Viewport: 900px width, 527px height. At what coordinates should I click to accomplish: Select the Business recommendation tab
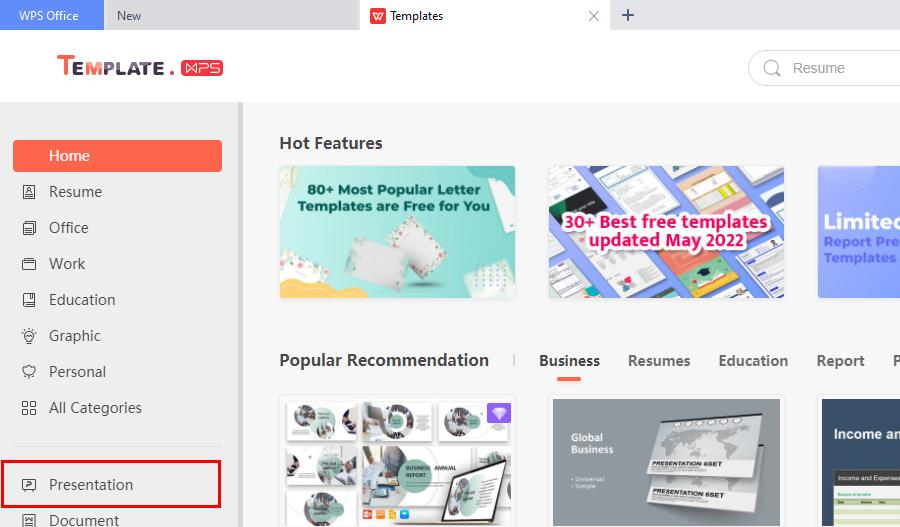pos(569,361)
